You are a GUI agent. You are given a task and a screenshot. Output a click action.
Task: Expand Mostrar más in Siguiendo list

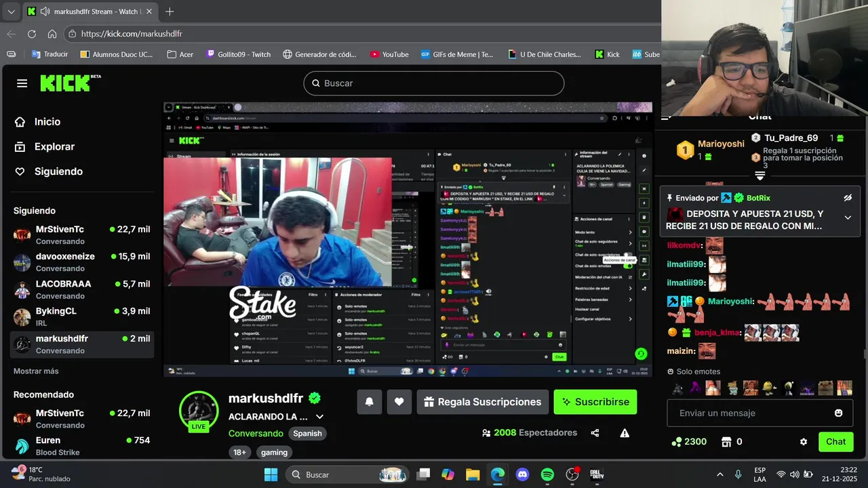tap(36, 371)
